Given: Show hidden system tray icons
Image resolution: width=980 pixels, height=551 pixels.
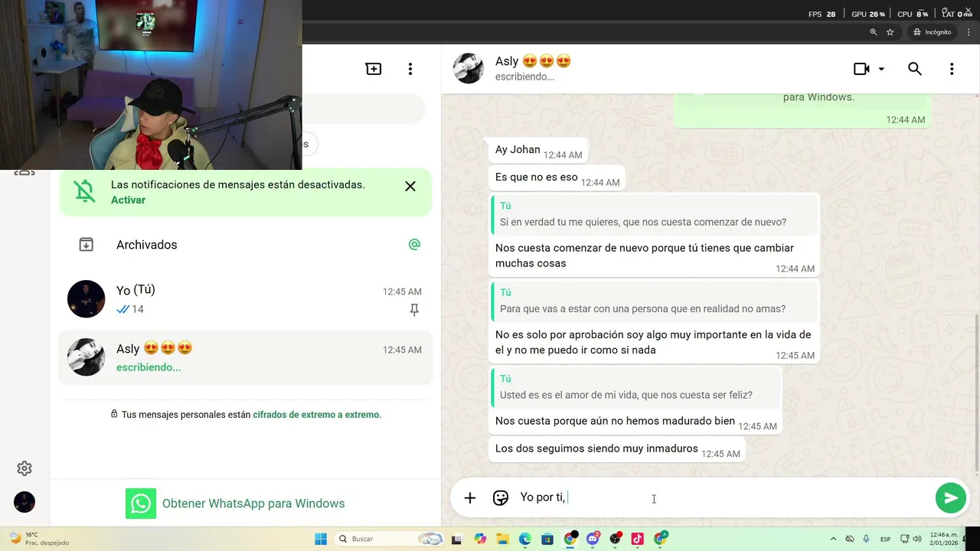Looking at the screenshot, I should pyautogui.click(x=833, y=539).
